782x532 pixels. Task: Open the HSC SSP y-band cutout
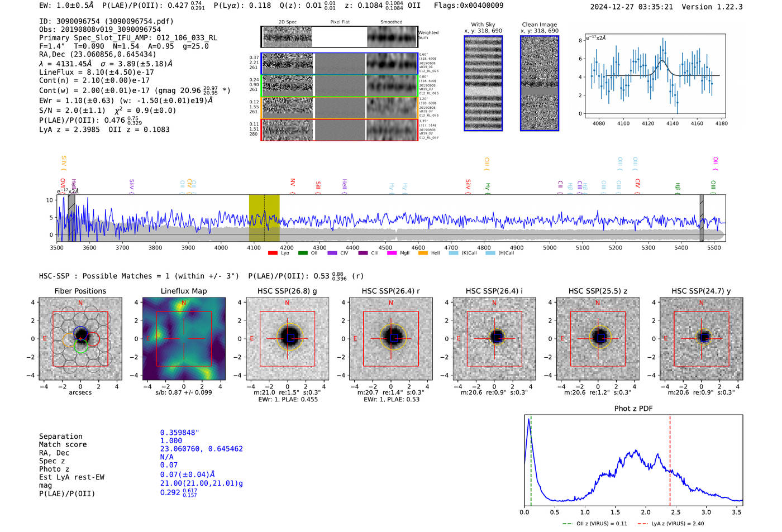[x=702, y=339]
